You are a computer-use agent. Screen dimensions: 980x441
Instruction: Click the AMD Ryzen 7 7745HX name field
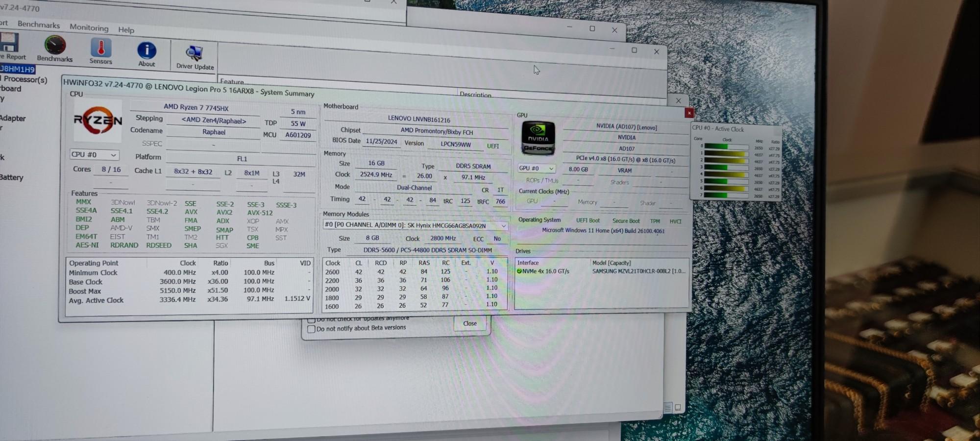(x=196, y=107)
